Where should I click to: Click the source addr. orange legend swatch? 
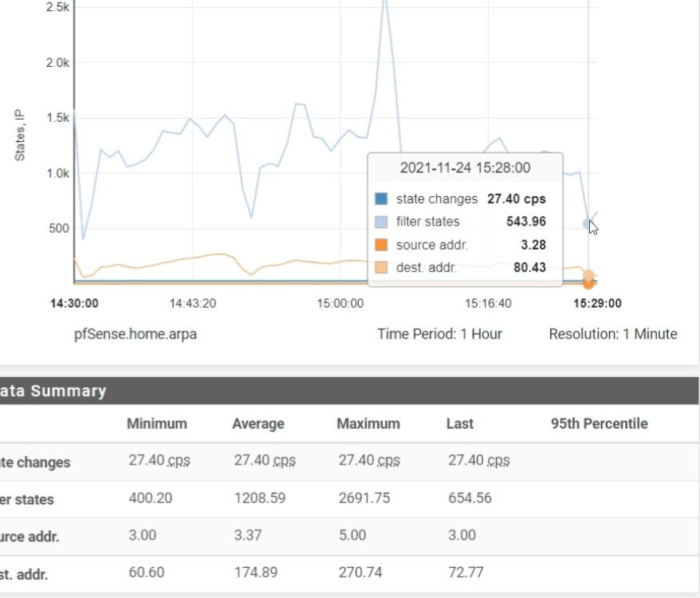point(381,245)
